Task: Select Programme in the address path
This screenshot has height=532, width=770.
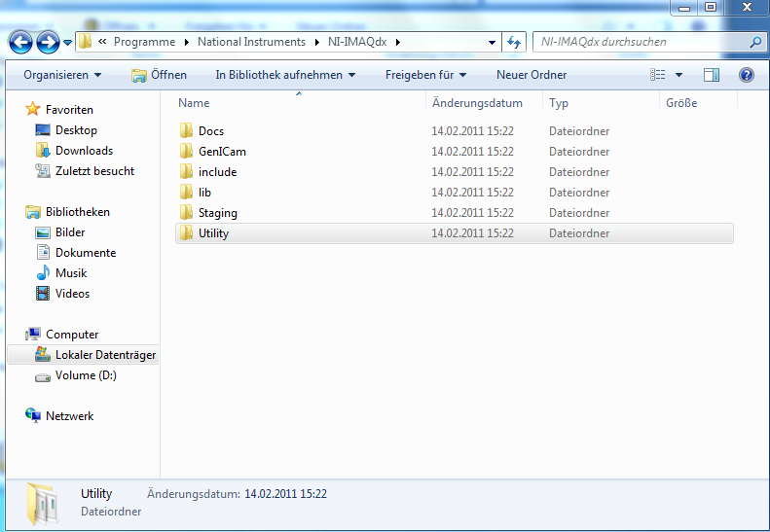Action: pyautogui.click(x=144, y=42)
